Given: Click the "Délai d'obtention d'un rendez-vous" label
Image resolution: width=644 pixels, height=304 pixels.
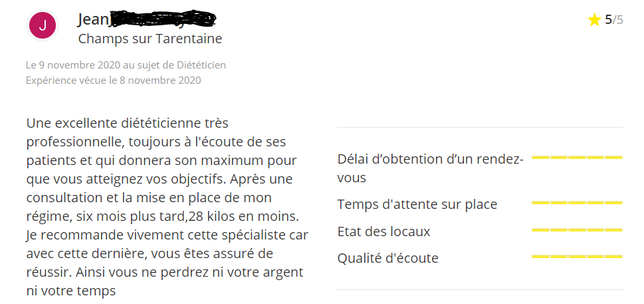Looking at the screenshot, I should click(x=430, y=168).
